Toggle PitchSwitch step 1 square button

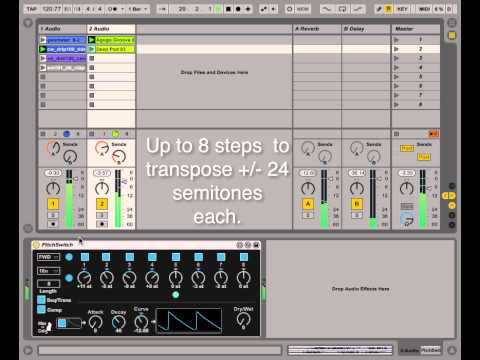click(85, 257)
